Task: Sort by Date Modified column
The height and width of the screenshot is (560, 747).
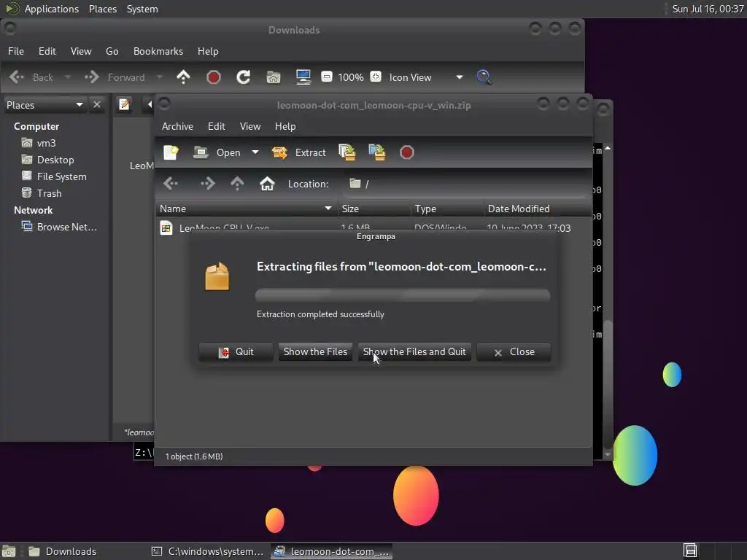Action: coord(538,209)
